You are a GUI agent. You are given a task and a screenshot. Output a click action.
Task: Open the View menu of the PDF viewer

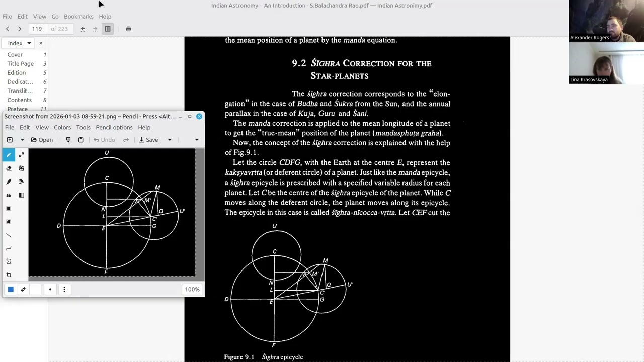pyautogui.click(x=40, y=16)
